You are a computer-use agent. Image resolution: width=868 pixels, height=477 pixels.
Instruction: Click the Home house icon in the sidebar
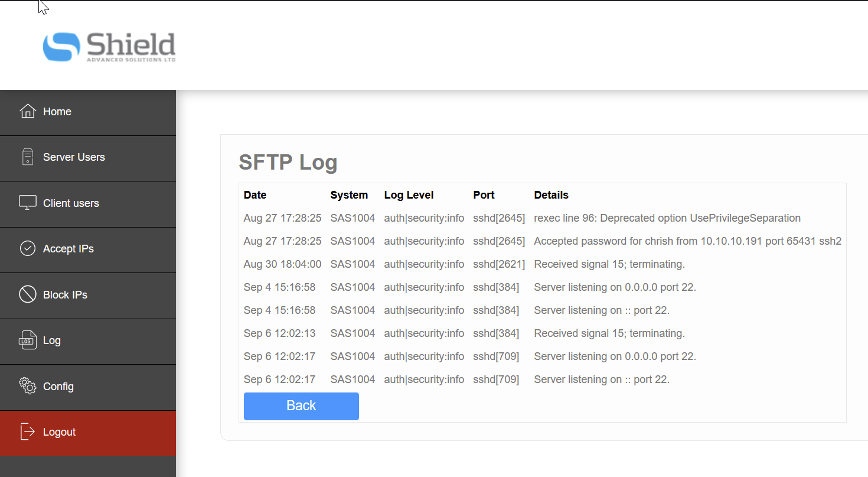[28, 111]
